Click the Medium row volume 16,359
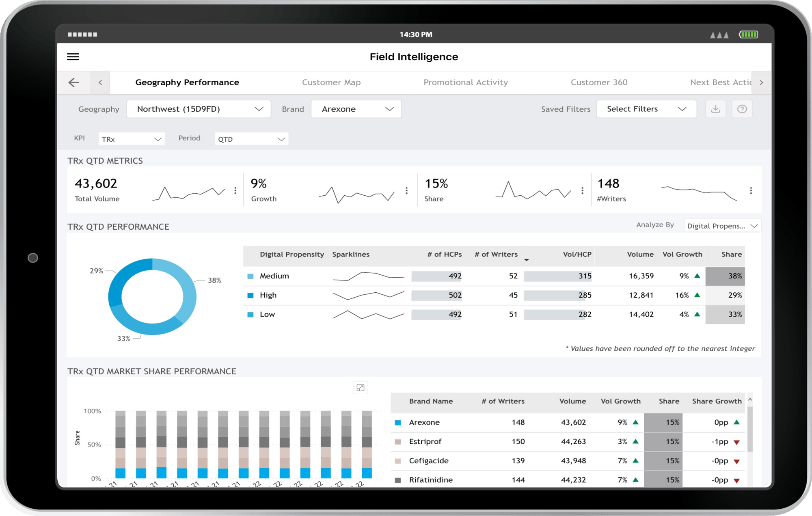812x516 pixels. (641, 276)
